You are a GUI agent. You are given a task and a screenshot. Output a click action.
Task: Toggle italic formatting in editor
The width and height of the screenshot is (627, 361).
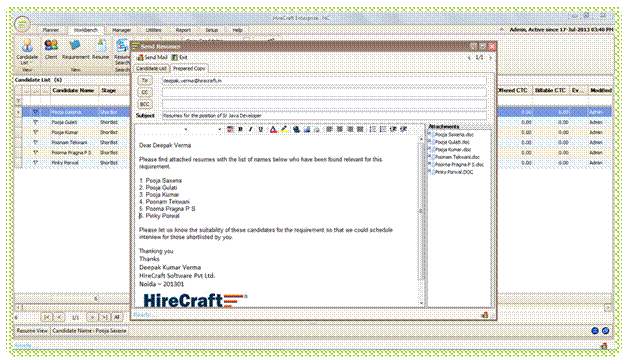pos(251,129)
